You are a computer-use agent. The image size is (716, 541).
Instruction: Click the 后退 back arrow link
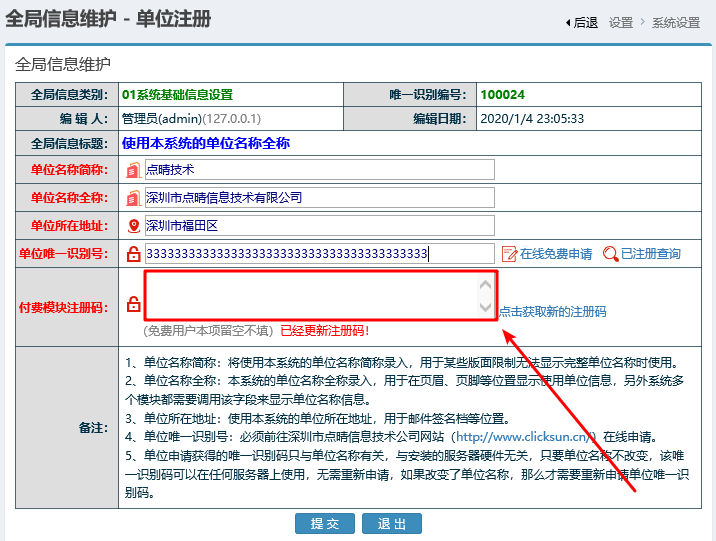[582, 22]
